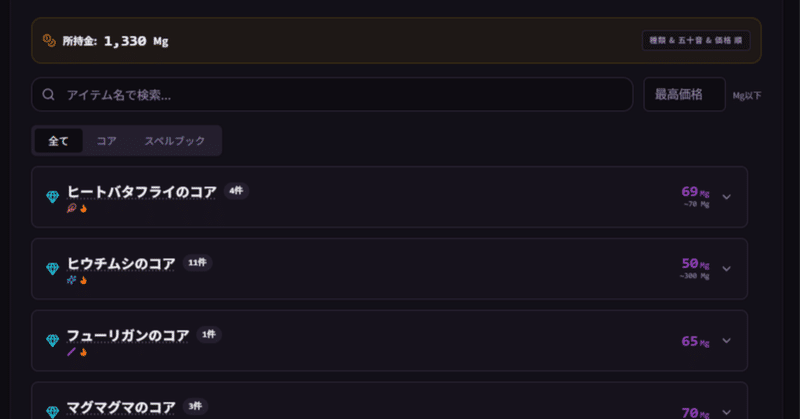800x419 pixels.
Task: Expand the マグマグマのコア listing chevron
Action: point(727,411)
